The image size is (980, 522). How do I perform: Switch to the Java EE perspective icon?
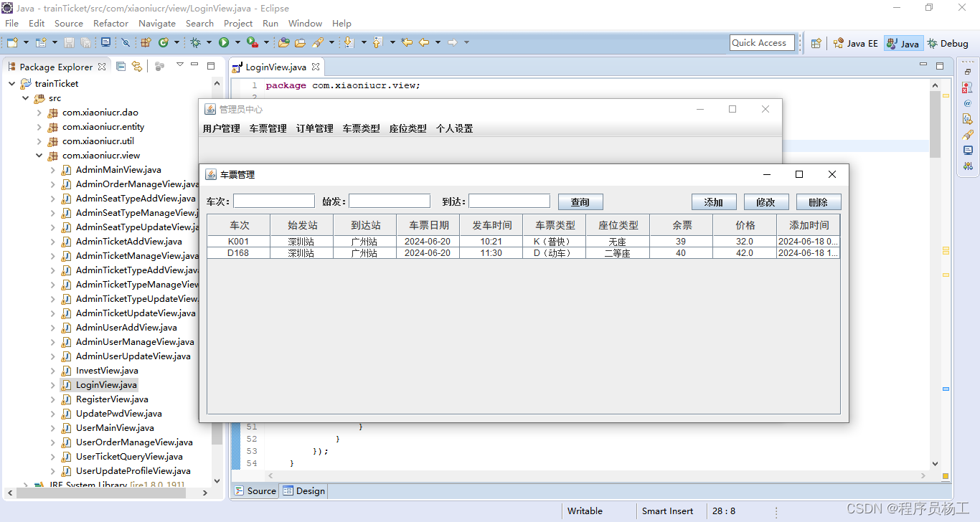coord(854,42)
